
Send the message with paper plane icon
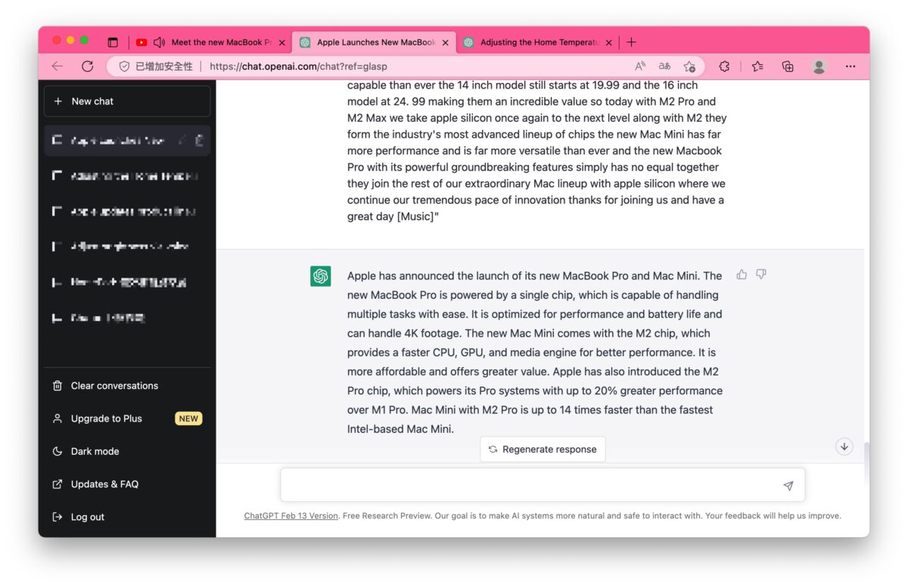788,486
